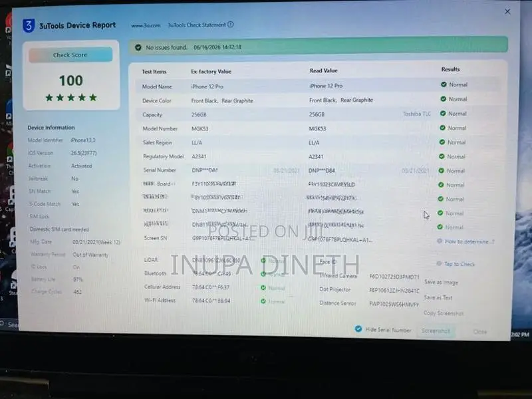Click the Charge Cycles value 462
Screen dimensions: 532x399
[x=77, y=292]
